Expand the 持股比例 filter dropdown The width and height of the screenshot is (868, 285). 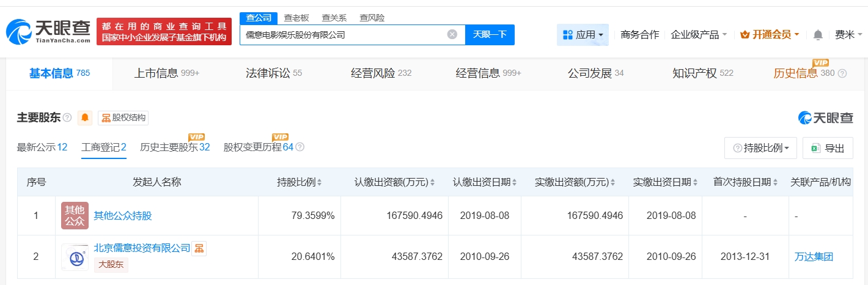click(x=760, y=148)
